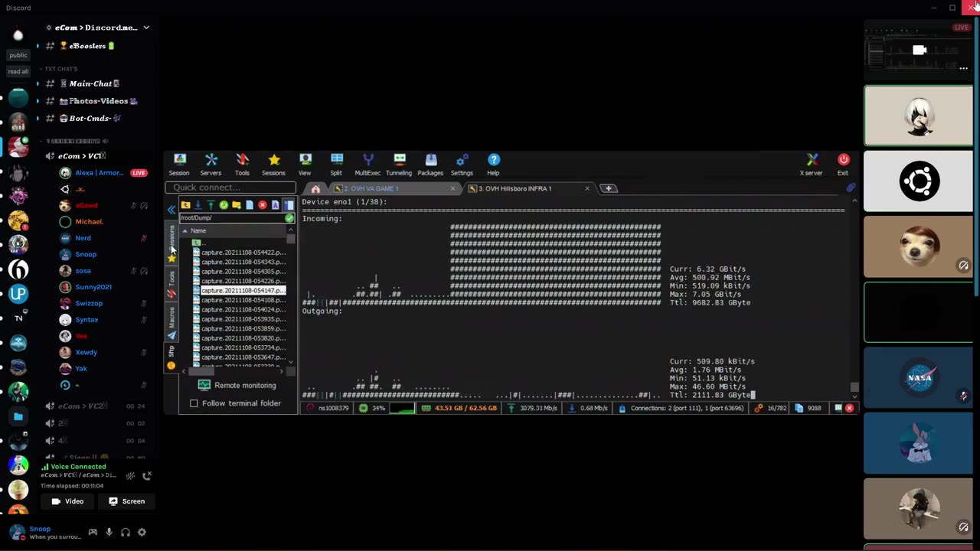Open the Settings gears icon

462,164
